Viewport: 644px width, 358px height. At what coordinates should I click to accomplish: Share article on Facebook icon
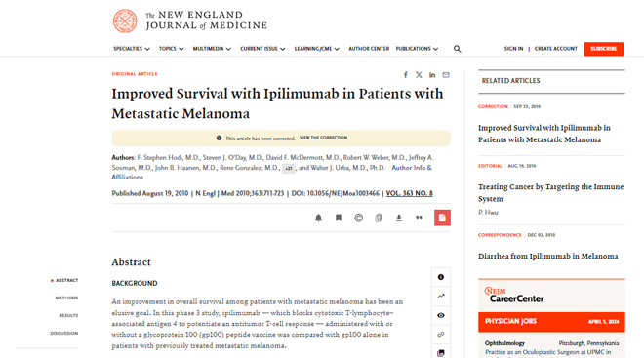tap(405, 75)
